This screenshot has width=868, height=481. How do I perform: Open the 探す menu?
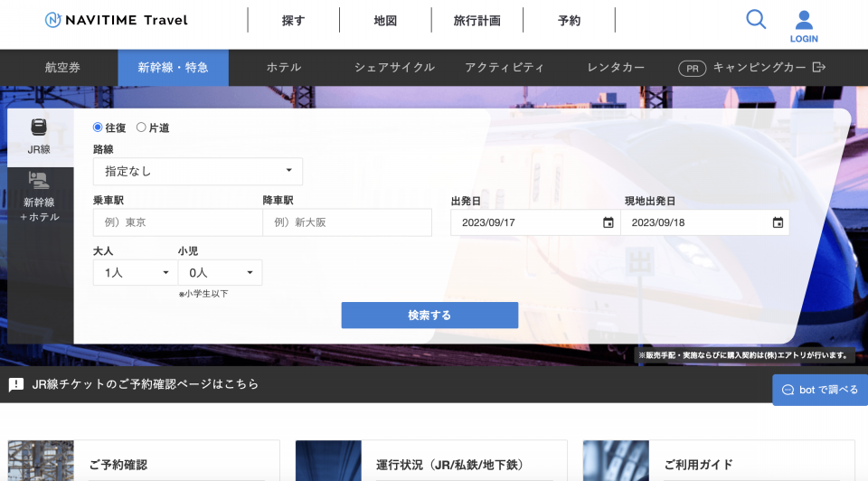pos(293,21)
